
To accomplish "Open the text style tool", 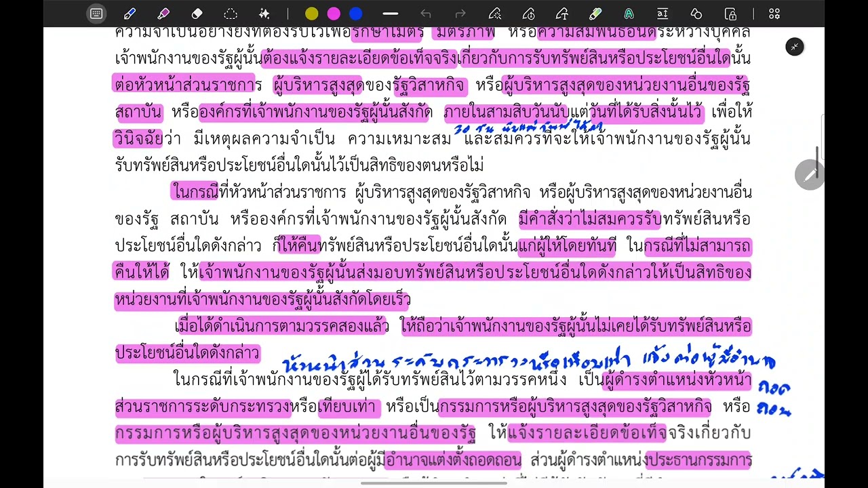I will pos(663,14).
